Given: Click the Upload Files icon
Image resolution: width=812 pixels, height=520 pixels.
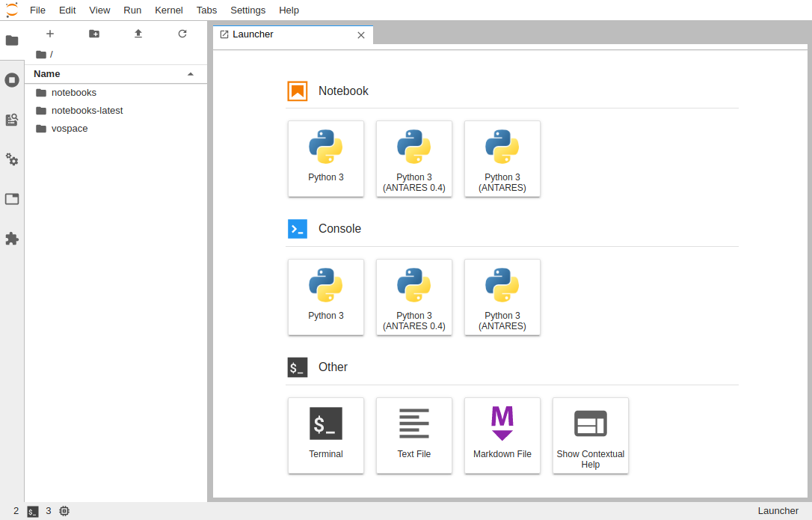Looking at the screenshot, I should tap(138, 34).
